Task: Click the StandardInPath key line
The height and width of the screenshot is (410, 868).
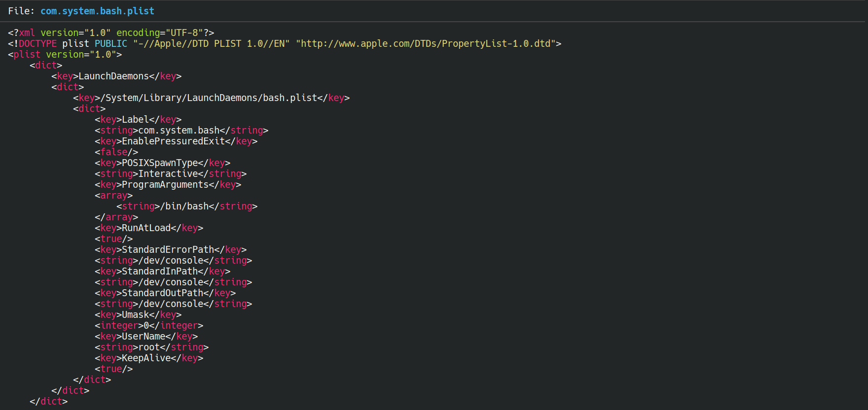Action: (x=162, y=271)
